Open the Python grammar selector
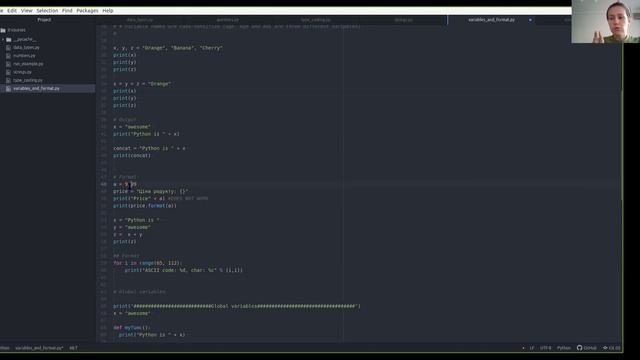Screen dimensions: 640x360 564,348
